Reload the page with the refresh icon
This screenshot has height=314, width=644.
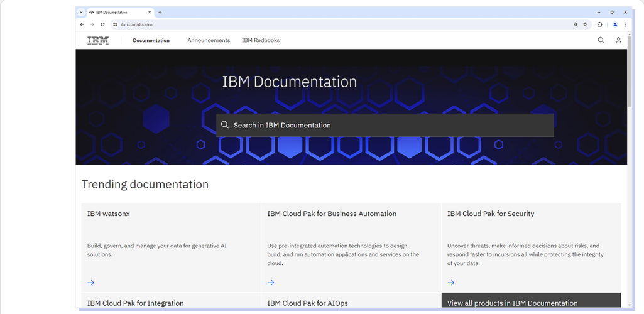(x=102, y=24)
